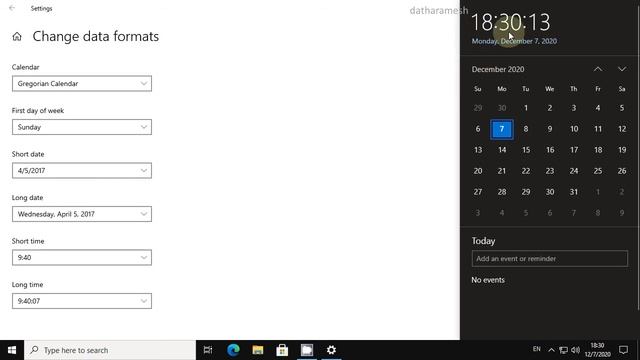Screen dimensions: 640x360
Task: Open the Windows Start menu
Action: coord(12,350)
